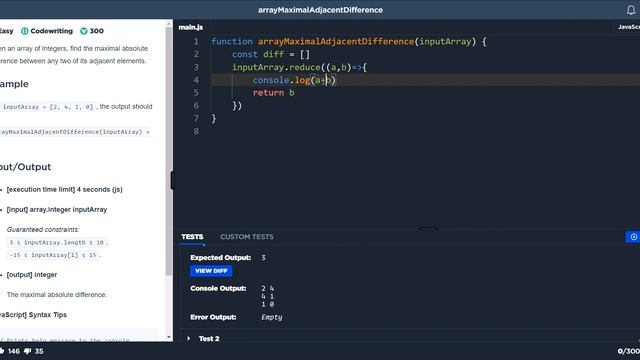The image size is (640, 360).
Task: Click the vertical panel divider handle
Action: [x=173, y=180]
